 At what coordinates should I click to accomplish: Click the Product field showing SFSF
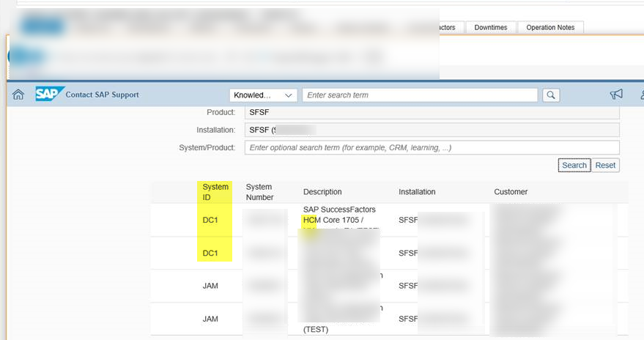[432, 113]
